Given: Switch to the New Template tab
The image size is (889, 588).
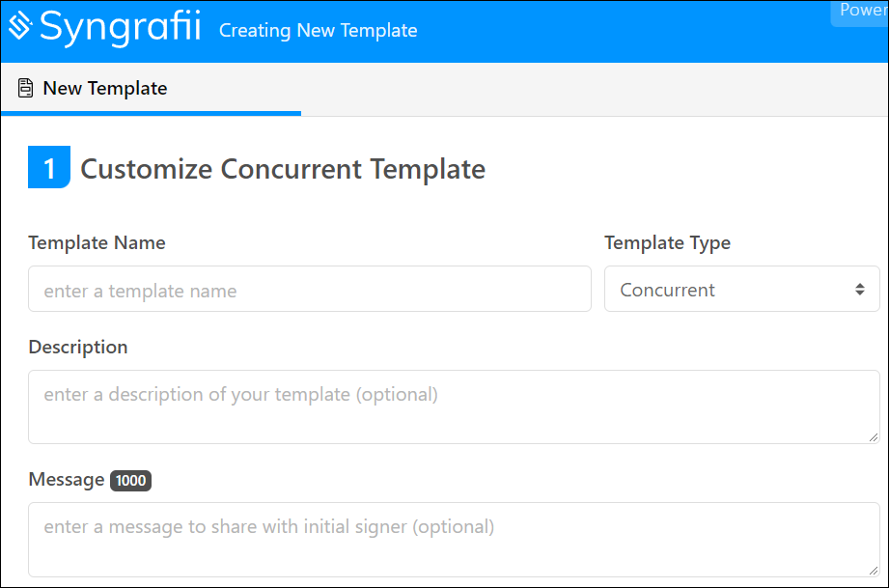Looking at the screenshot, I should coord(103,88).
